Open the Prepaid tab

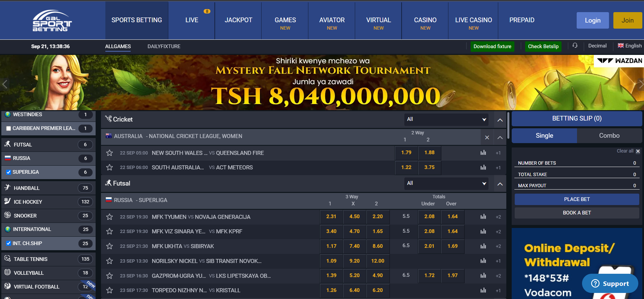point(522,20)
